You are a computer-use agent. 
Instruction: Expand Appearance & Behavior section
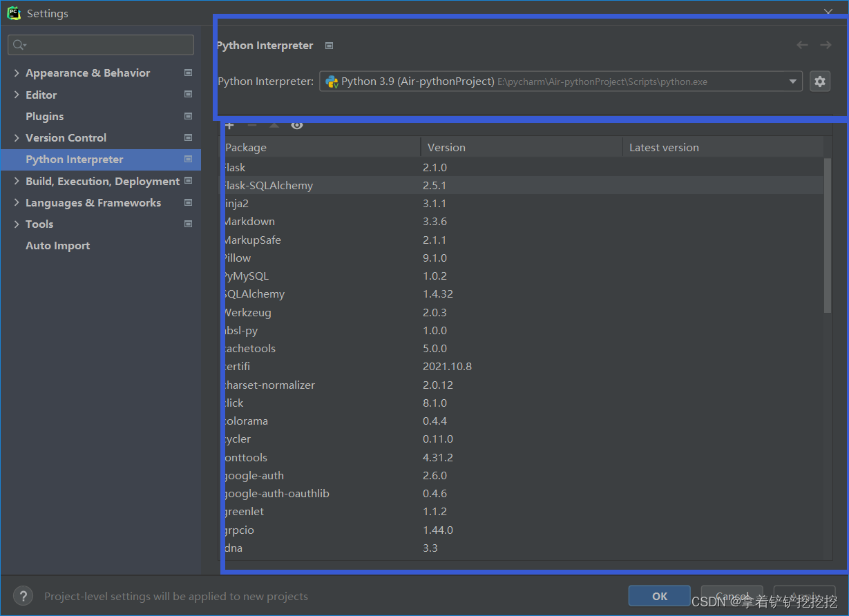(x=17, y=73)
